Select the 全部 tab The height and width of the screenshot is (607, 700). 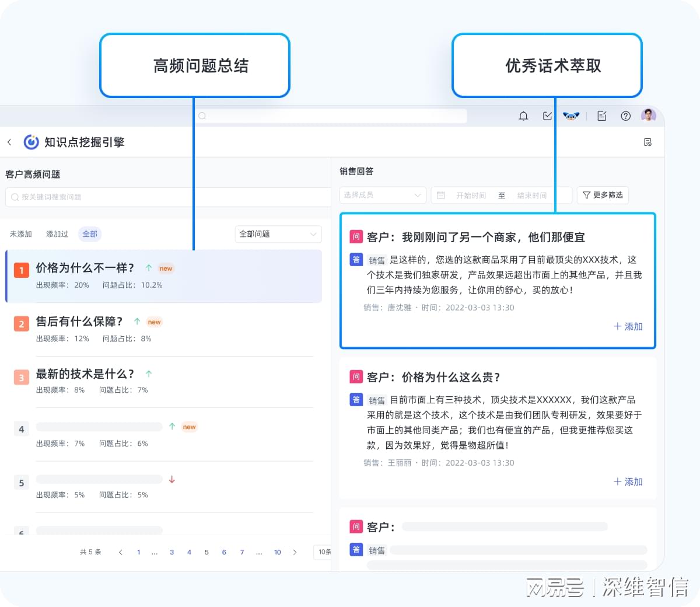coord(90,233)
